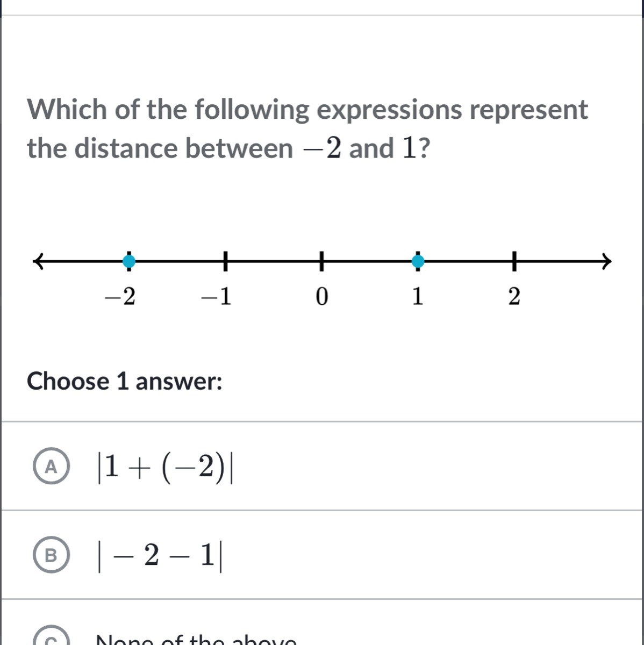
Task: Click the question text about distance
Action: (307, 129)
